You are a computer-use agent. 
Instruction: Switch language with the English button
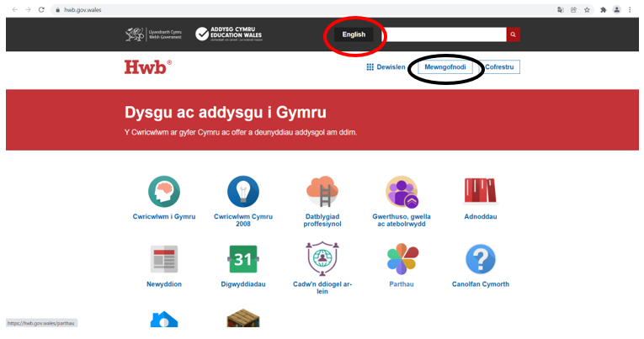pyautogui.click(x=354, y=34)
